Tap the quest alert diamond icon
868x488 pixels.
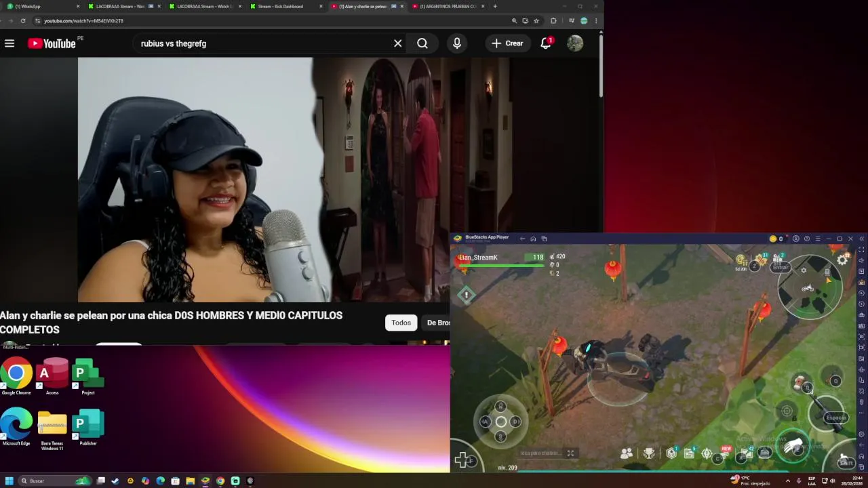[x=466, y=295]
